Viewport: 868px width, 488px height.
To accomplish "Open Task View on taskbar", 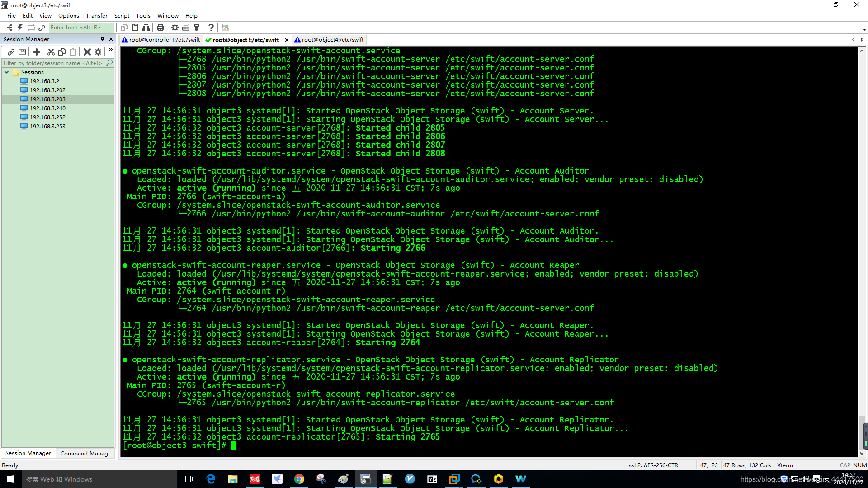I will pos(188,479).
